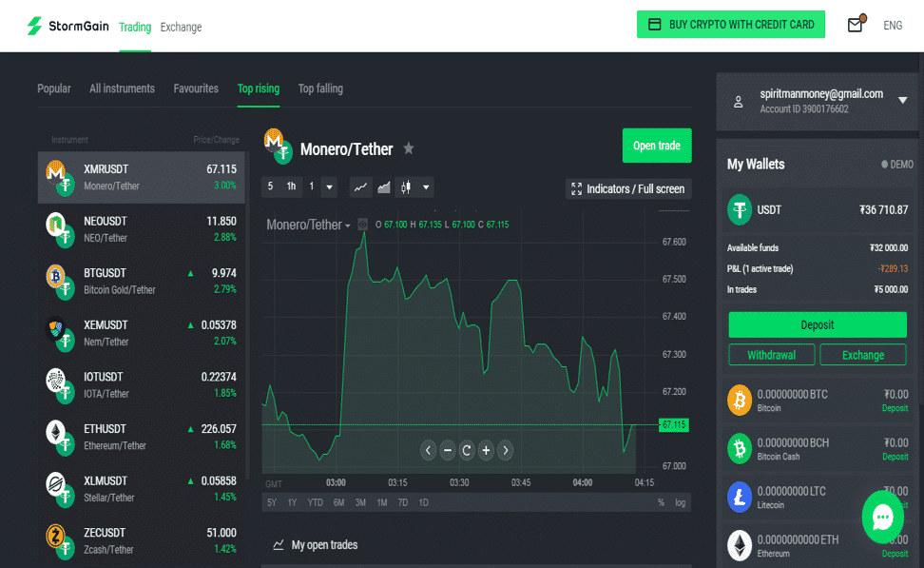Click the Ethereum wallet icon
This screenshot has height=568, width=924.
click(740, 545)
